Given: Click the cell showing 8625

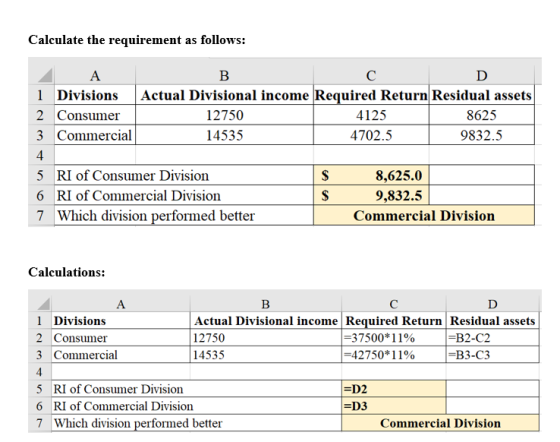Looking at the screenshot, I should click(481, 115).
